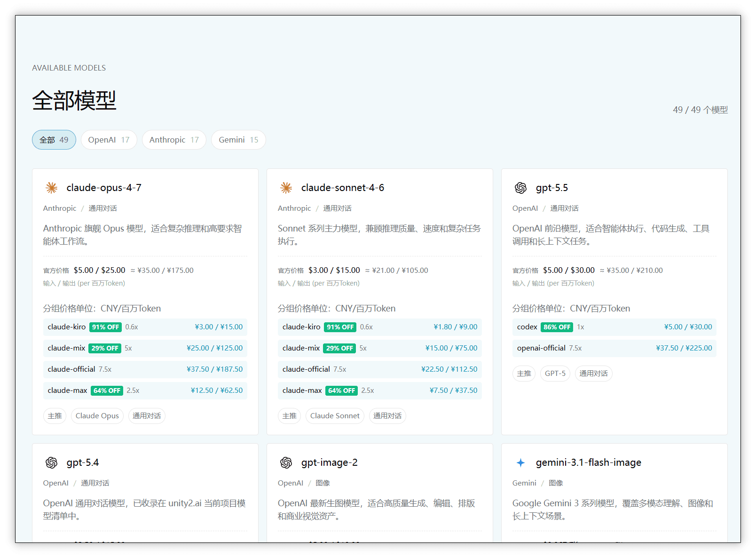The height and width of the screenshot is (558, 756).
Task: Click 主推 tag in gpt-5.5 card
Action: click(x=524, y=374)
